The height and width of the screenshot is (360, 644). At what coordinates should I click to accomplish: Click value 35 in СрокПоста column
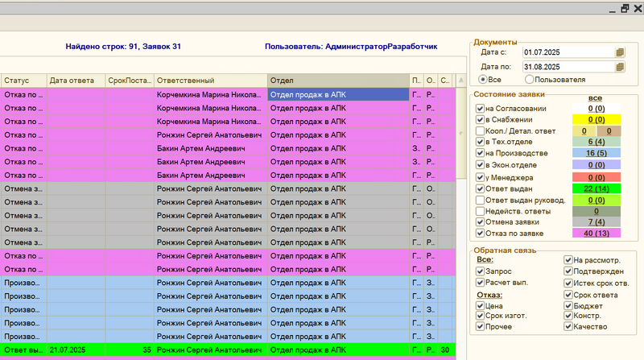(130, 350)
